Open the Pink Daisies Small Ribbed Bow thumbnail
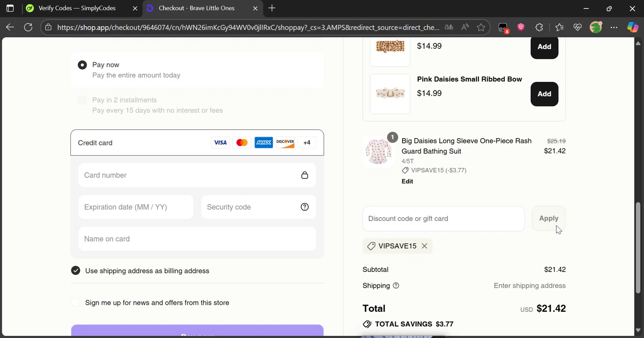Viewport: 644px width, 338px height. pos(390,94)
